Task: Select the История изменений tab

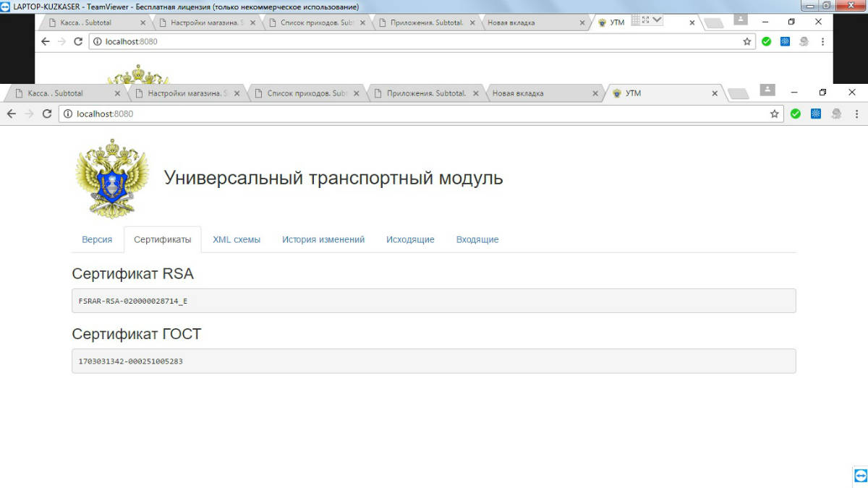Action: pos(323,239)
